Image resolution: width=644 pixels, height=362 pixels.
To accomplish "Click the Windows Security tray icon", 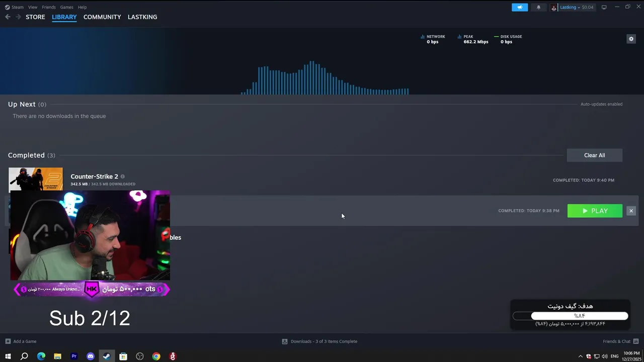I will click(589, 356).
